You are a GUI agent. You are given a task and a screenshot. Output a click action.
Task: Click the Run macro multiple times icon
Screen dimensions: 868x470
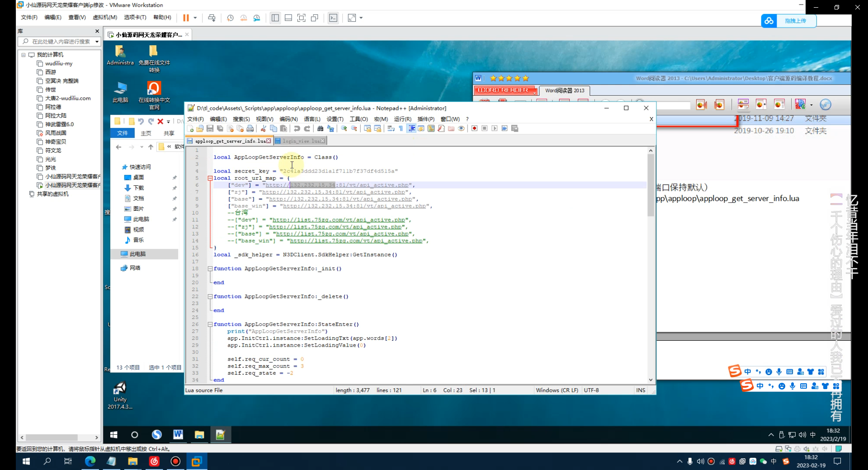(505, 129)
